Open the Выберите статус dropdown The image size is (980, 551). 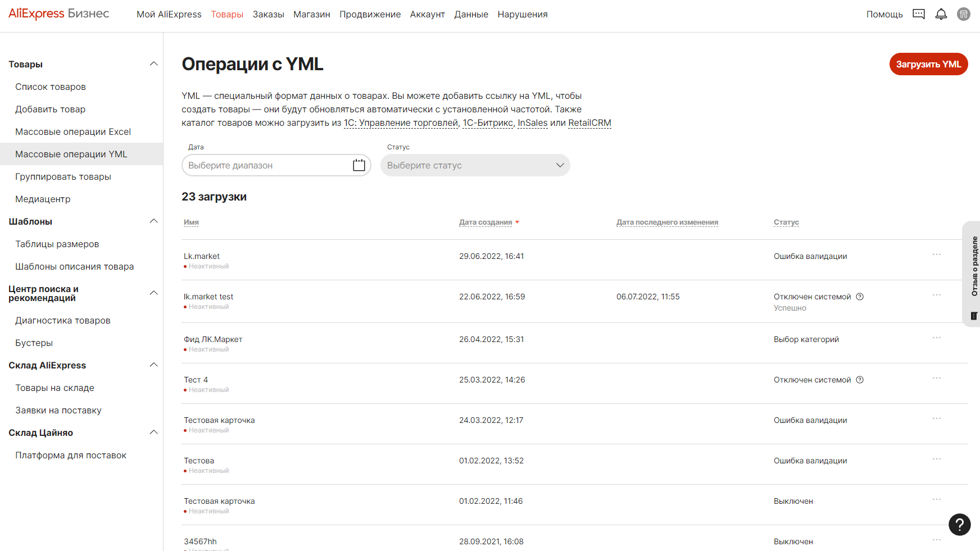(x=475, y=165)
